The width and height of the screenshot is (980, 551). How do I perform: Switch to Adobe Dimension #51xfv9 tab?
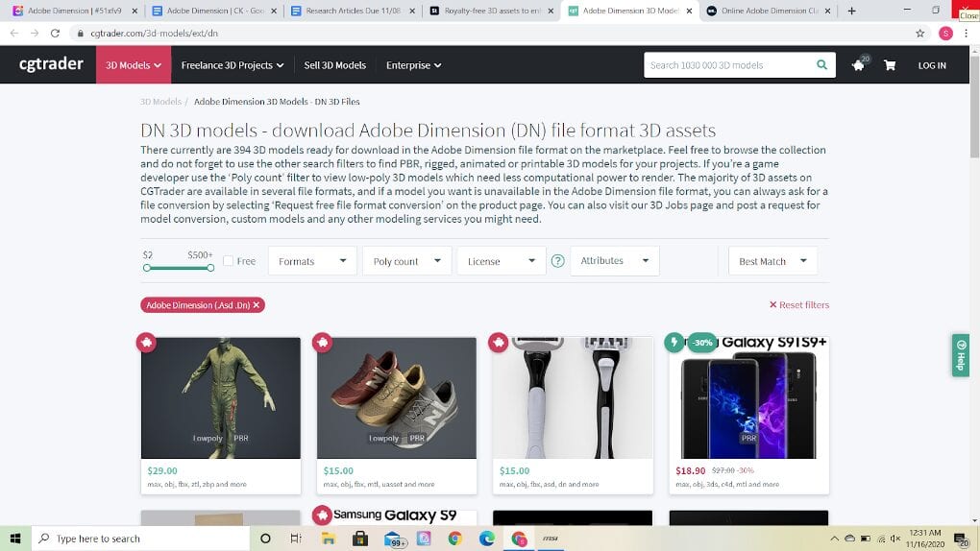tap(74, 11)
